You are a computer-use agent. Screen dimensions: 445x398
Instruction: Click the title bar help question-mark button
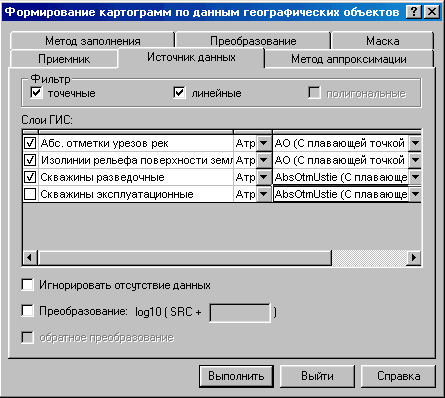click(x=414, y=12)
